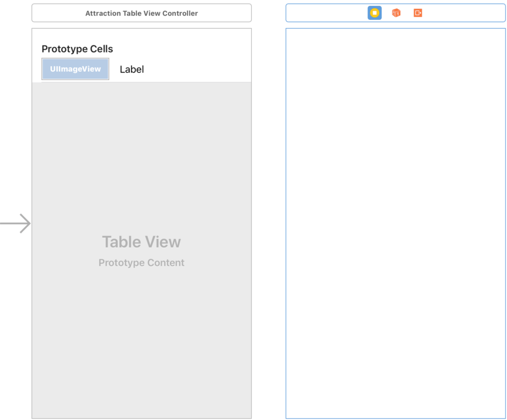Click empty canvas below the entry point arrow
The height and width of the screenshot is (420, 507).
(x=16, y=321)
